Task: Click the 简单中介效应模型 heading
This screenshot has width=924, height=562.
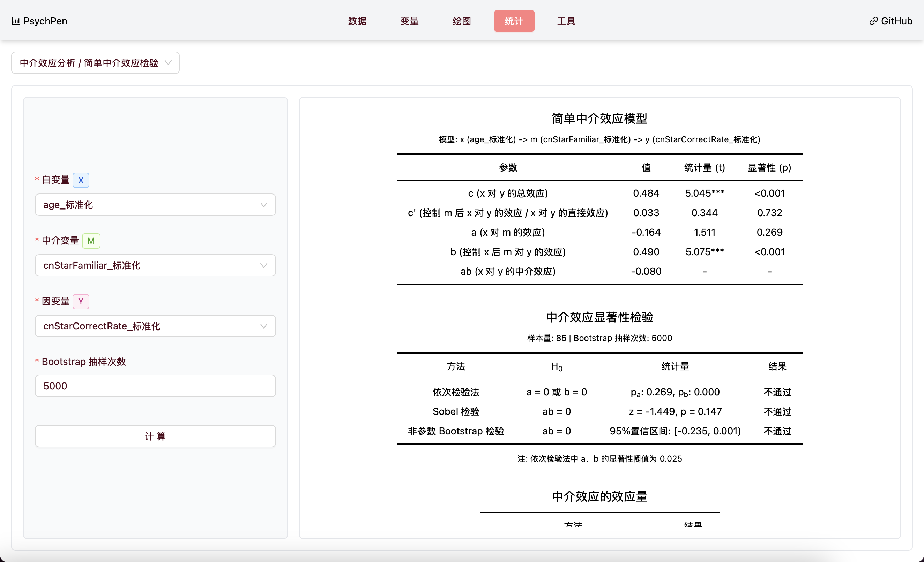Action: click(599, 119)
